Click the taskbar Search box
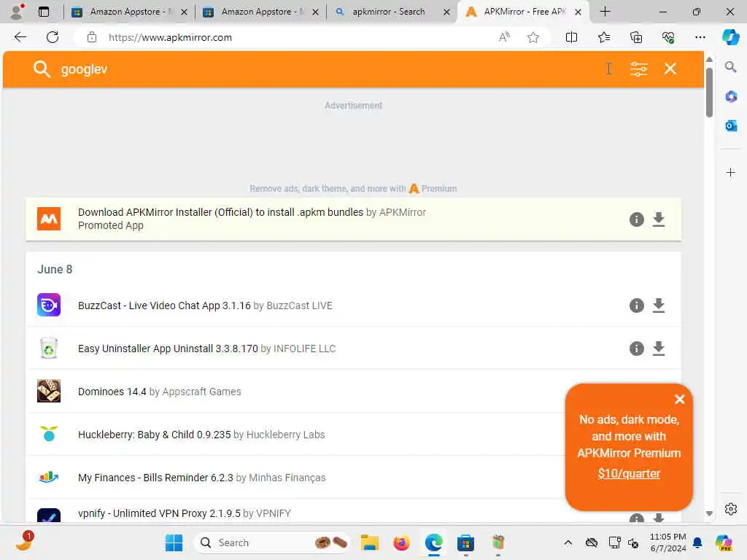Image resolution: width=747 pixels, height=560 pixels. click(x=271, y=542)
